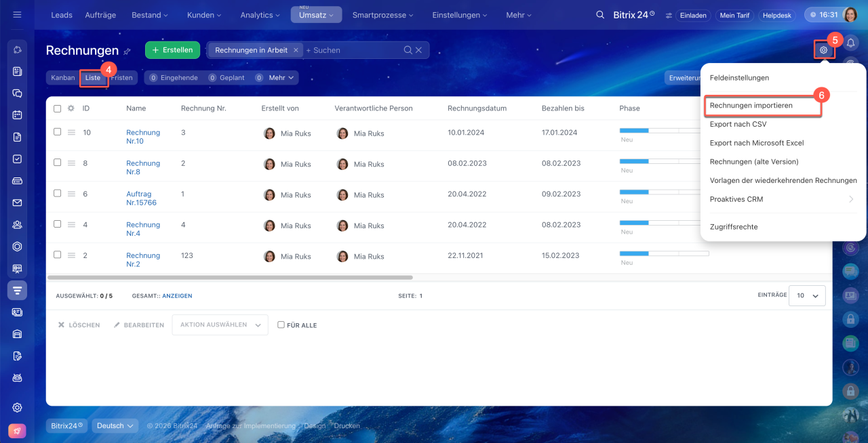The height and width of the screenshot is (443, 868).
Task: Open mail icon in left sidebar
Action: coord(18,203)
